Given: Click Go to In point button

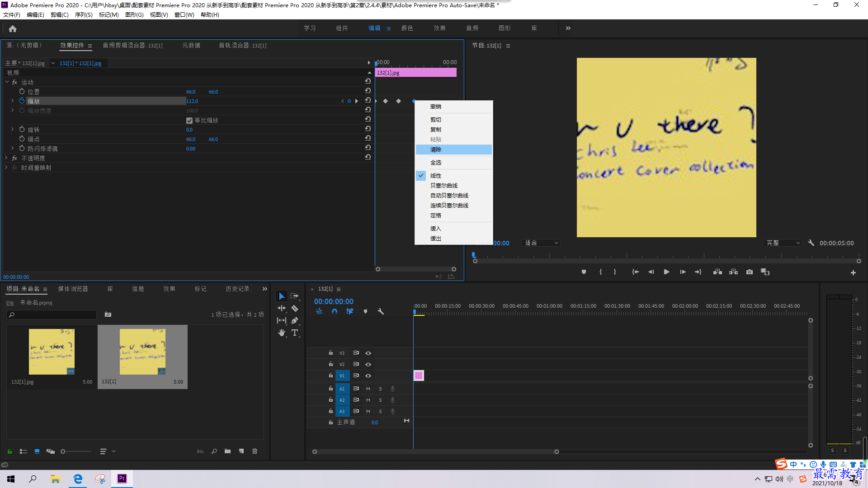Looking at the screenshot, I should pos(635,272).
